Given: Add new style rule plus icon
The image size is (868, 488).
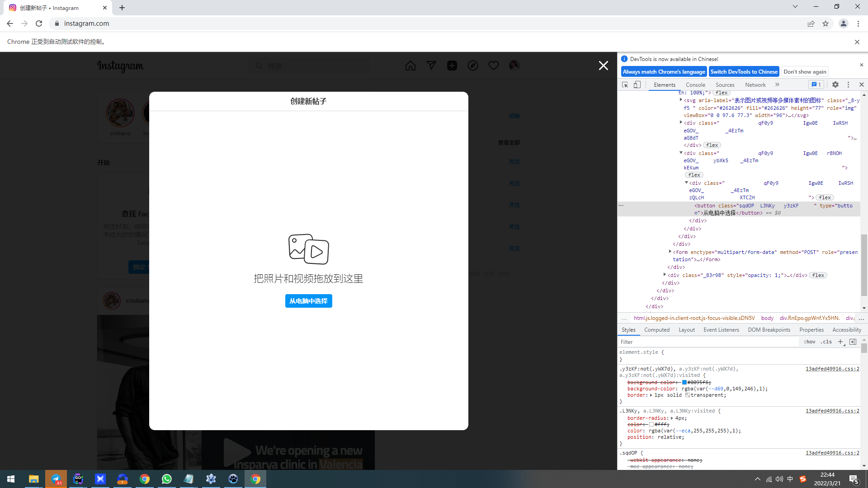Looking at the screenshot, I should click(x=840, y=342).
